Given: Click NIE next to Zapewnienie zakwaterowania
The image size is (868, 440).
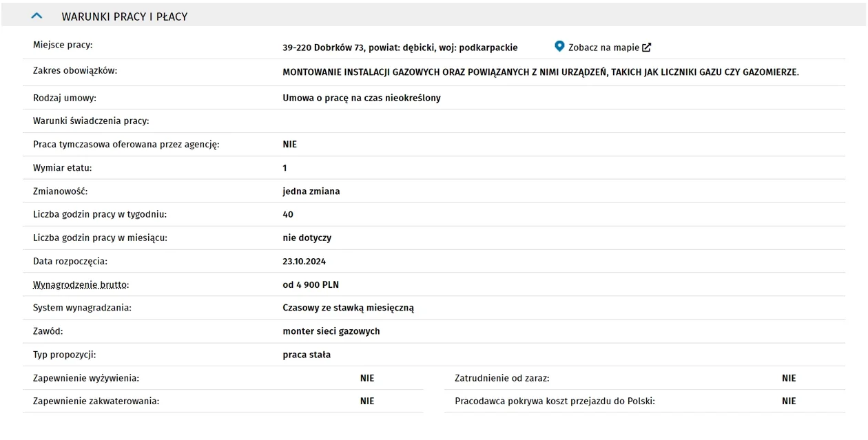Looking at the screenshot, I should click(367, 401).
